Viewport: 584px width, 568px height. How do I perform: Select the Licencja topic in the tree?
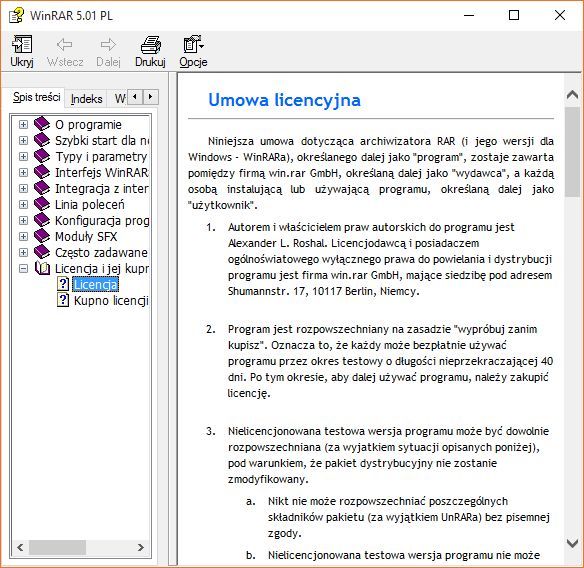point(95,285)
